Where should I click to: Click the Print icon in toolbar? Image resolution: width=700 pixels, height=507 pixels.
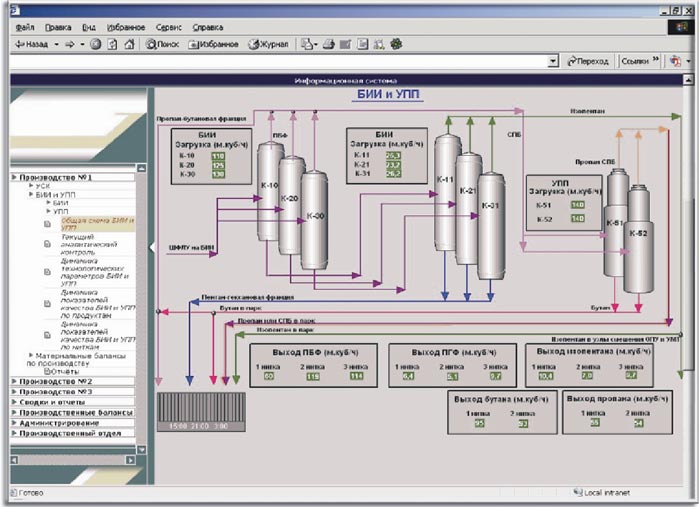(329, 44)
